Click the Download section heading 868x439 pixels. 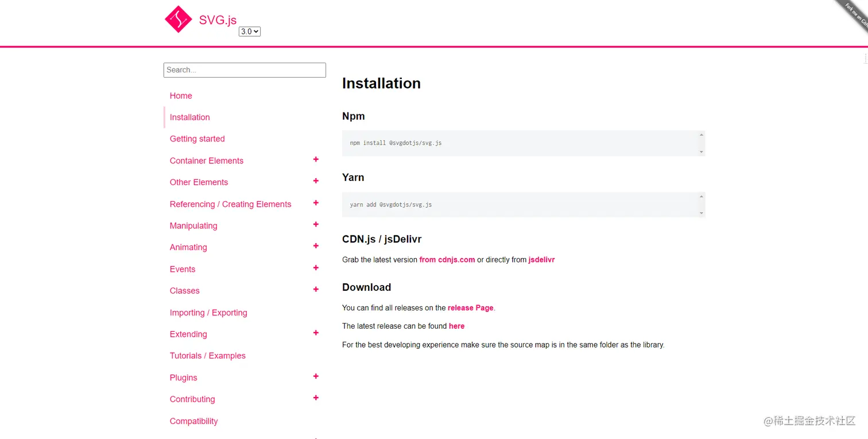366,287
